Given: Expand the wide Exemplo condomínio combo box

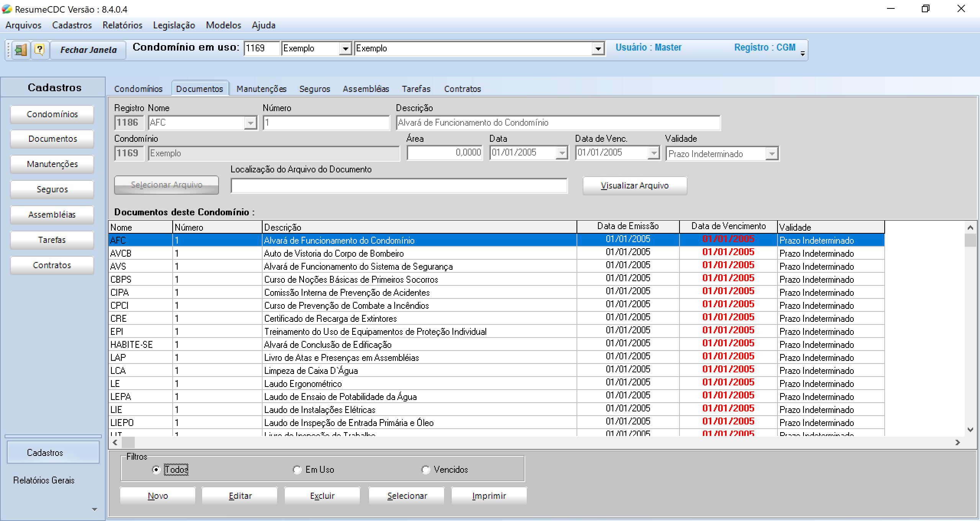Looking at the screenshot, I should point(598,49).
